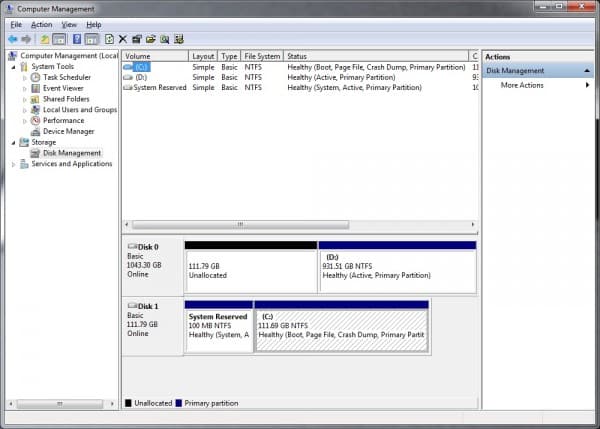Click the volume list scroll right arrow
This screenshot has width=600, height=429.
coord(473,224)
